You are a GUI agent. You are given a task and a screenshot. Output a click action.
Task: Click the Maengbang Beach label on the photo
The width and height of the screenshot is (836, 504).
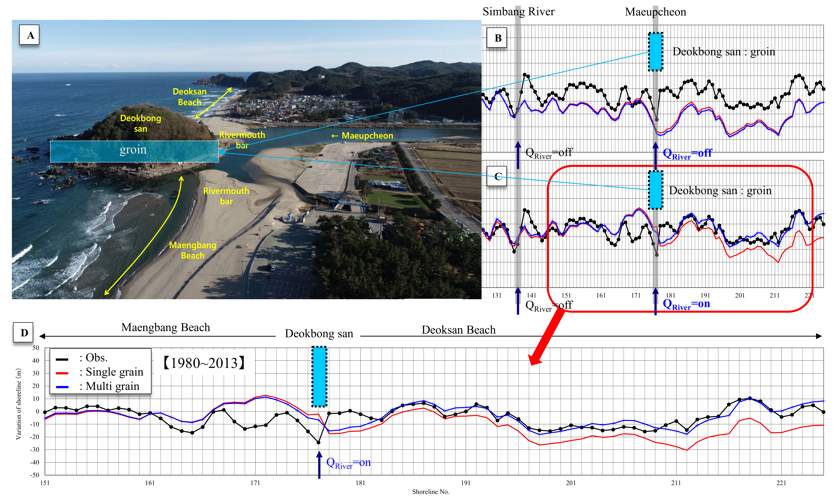pyautogui.click(x=192, y=250)
